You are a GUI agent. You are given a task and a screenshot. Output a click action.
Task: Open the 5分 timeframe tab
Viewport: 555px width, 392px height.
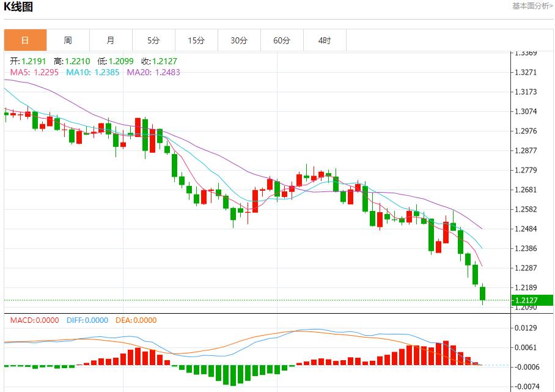(153, 40)
